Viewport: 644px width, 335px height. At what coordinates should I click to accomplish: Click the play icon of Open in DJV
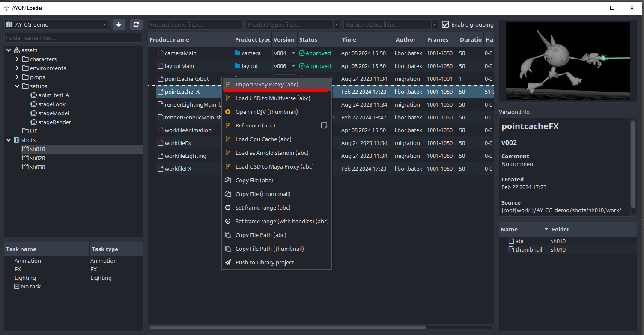point(228,112)
